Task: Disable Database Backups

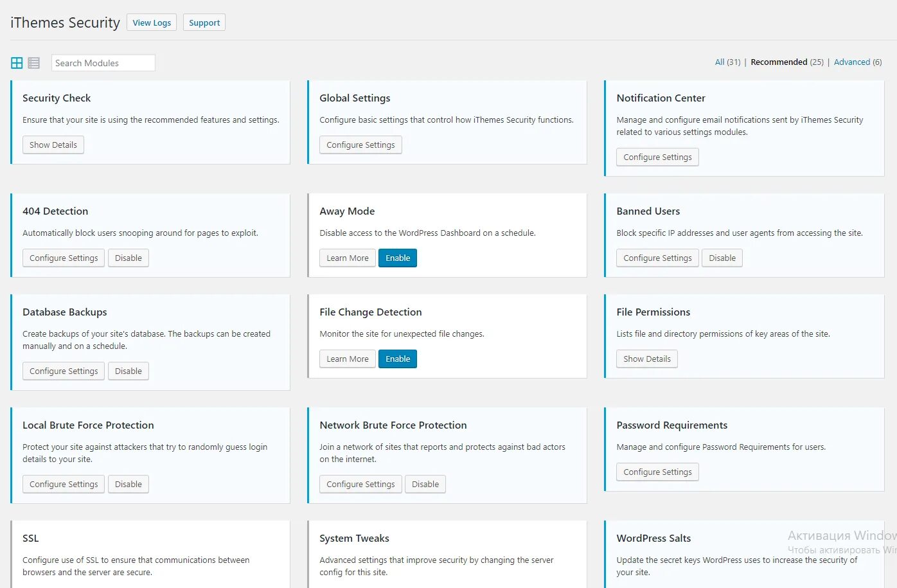Action: pyautogui.click(x=129, y=371)
